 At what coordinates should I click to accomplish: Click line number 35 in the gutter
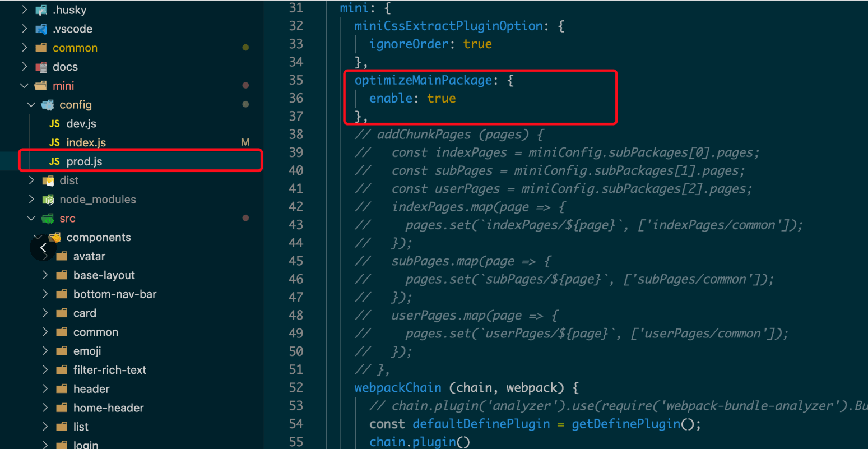pyautogui.click(x=296, y=80)
